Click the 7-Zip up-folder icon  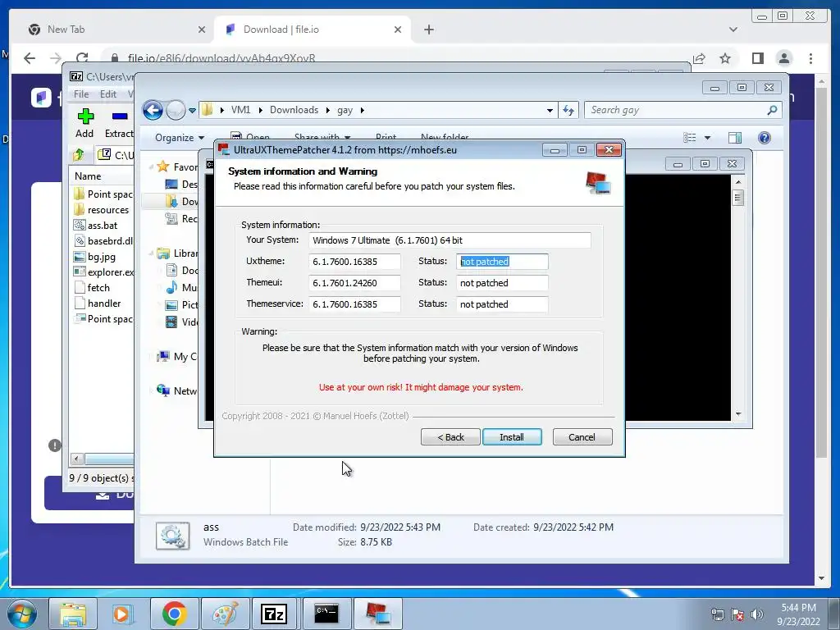click(x=79, y=155)
